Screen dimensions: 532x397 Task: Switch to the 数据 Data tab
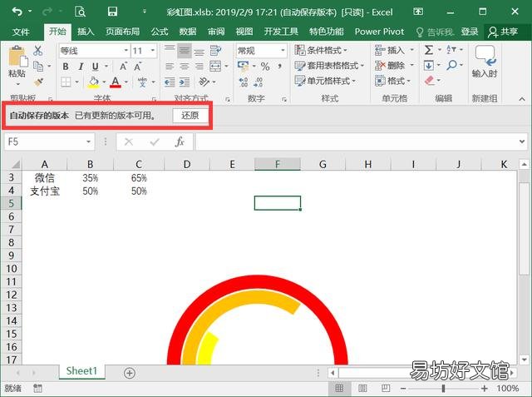click(x=188, y=32)
